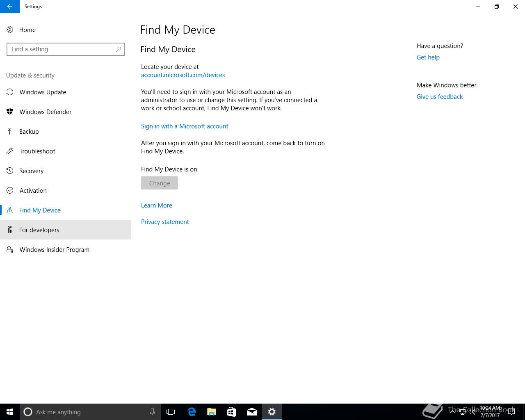This screenshot has width=525, height=420.
Task: Click the Activation checkmark icon
Action: [10, 190]
